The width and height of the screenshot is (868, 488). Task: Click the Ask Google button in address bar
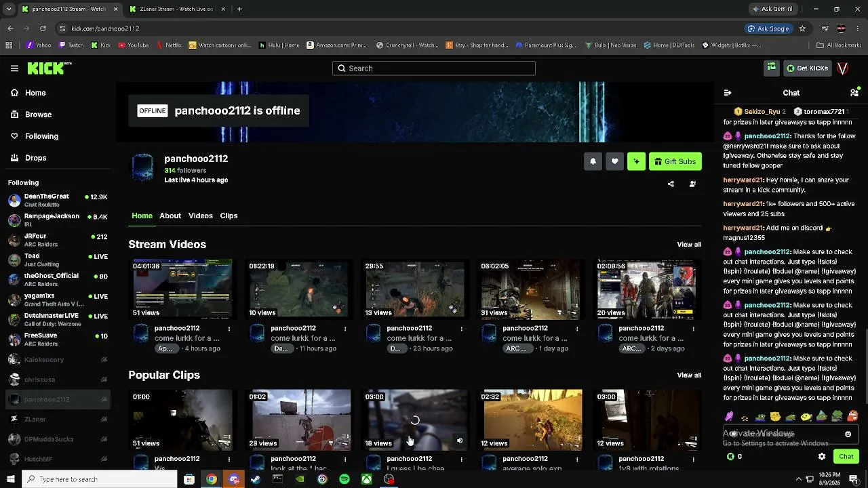(x=768, y=28)
